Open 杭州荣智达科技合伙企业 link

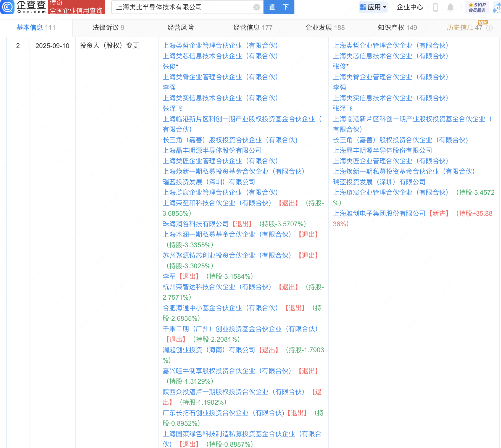point(217,287)
